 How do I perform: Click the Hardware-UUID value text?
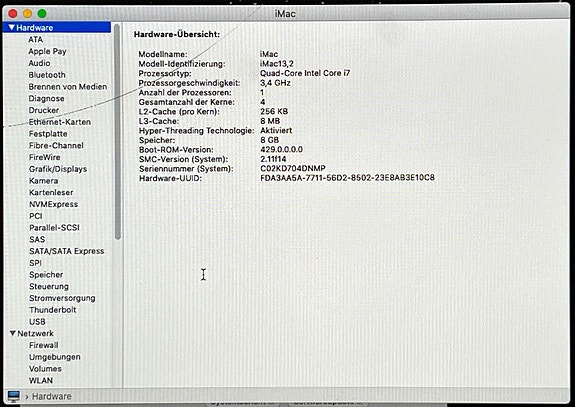pyautogui.click(x=347, y=178)
